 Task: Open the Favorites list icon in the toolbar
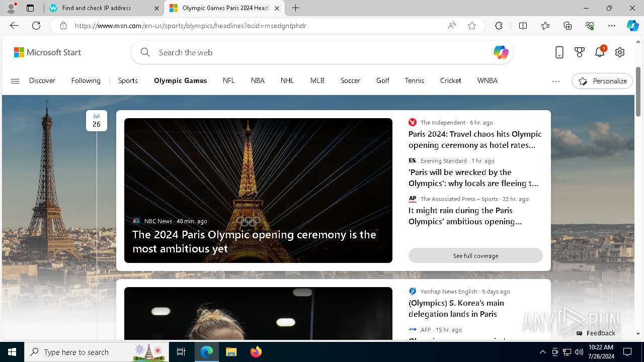[x=545, y=26]
